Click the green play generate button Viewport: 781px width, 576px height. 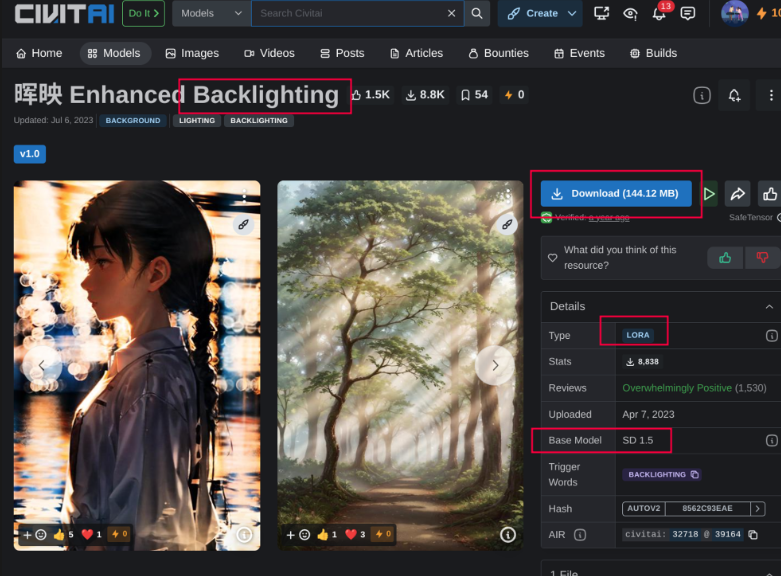[709, 194]
